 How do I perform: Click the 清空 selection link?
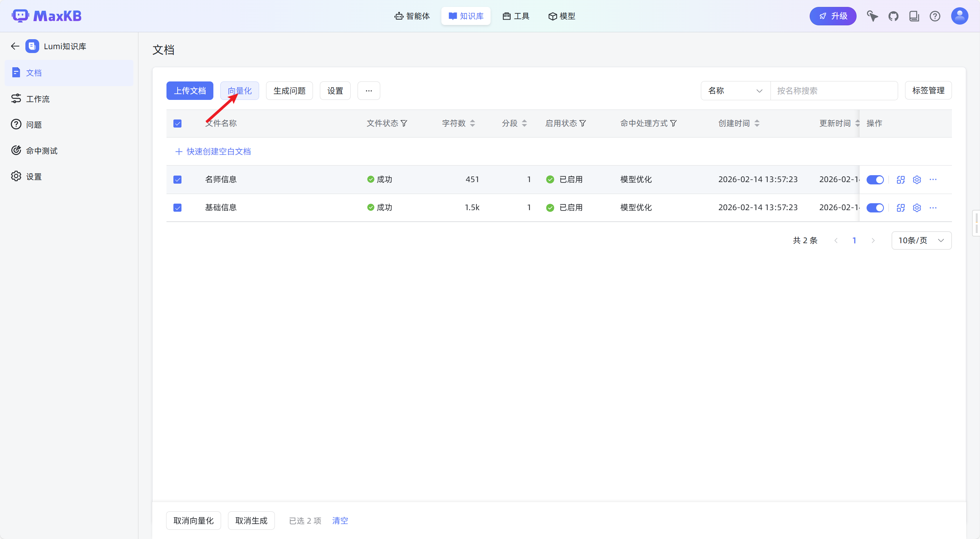click(x=340, y=521)
